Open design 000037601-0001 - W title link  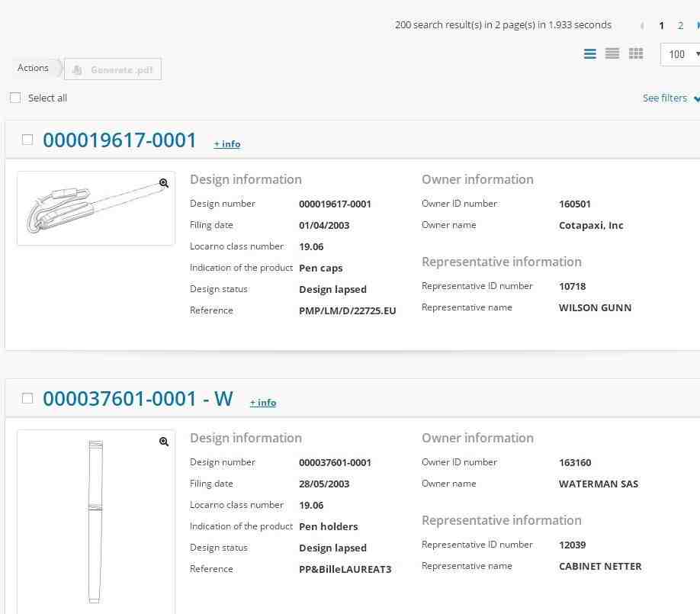click(138, 399)
